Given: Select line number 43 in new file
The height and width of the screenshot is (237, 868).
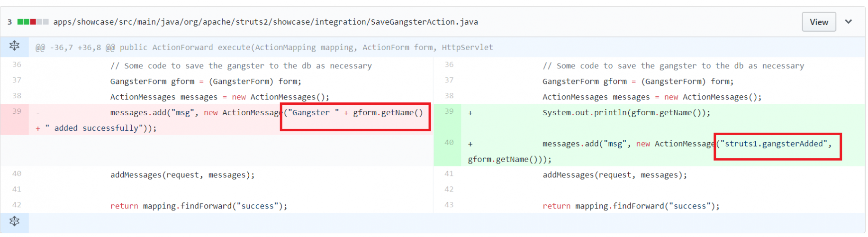Looking at the screenshot, I should click(x=449, y=205).
